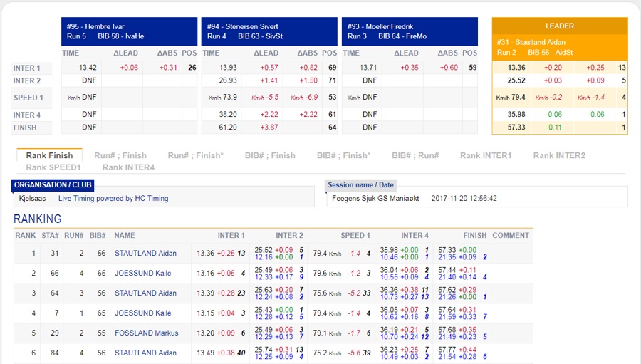This screenshot has width=641, height=364.
Task: Click STAUTLAND Aidan link in rank 3 row
Action: tap(145, 293)
